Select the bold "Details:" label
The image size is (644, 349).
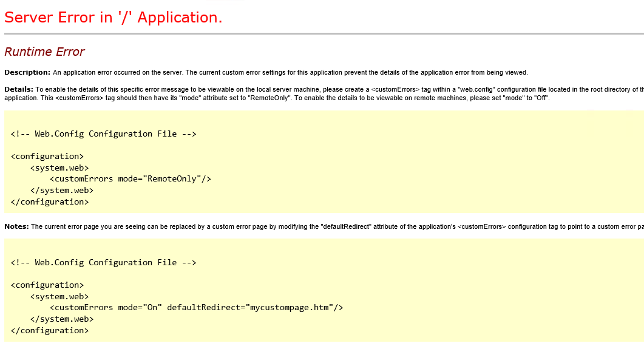point(19,89)
